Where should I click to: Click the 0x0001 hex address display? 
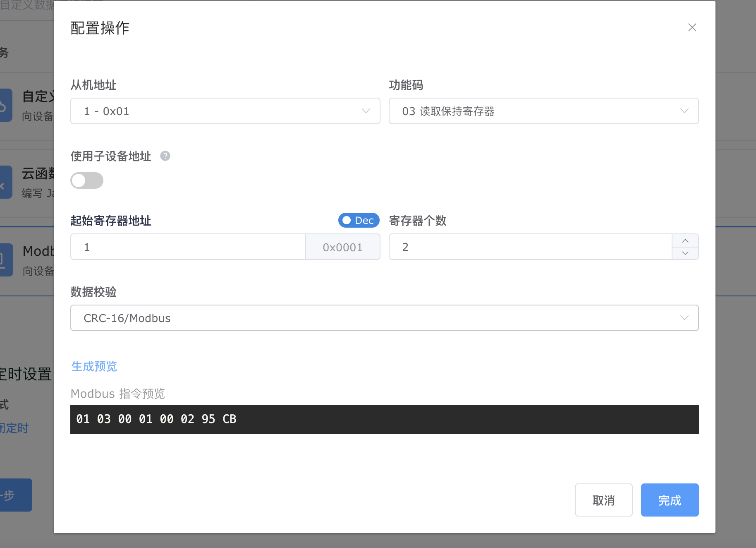coord(343,247)
